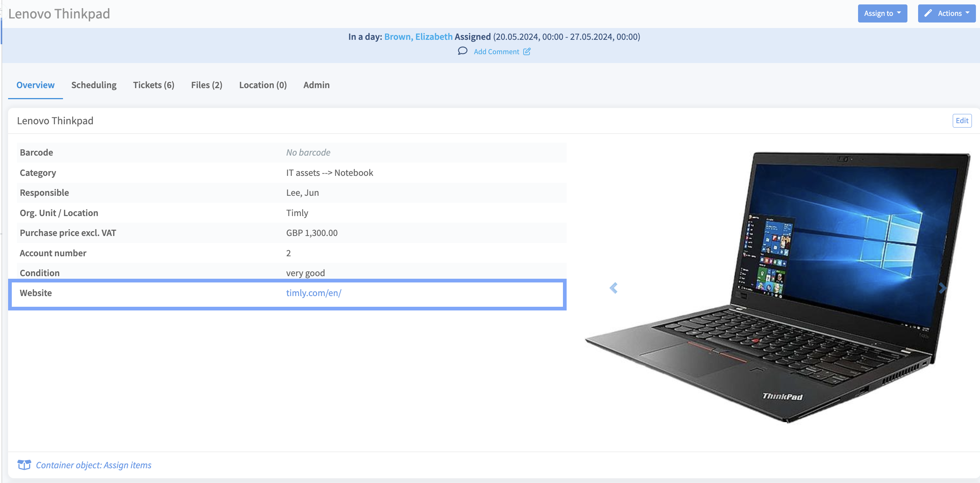Switch to the Scheduling tab
This screenshot has width=980, height=483.
coord(94,85)
